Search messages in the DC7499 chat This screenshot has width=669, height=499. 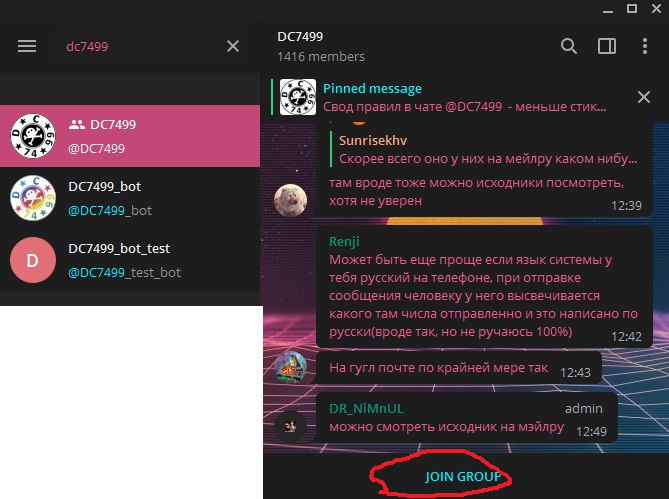pos(569,46)
